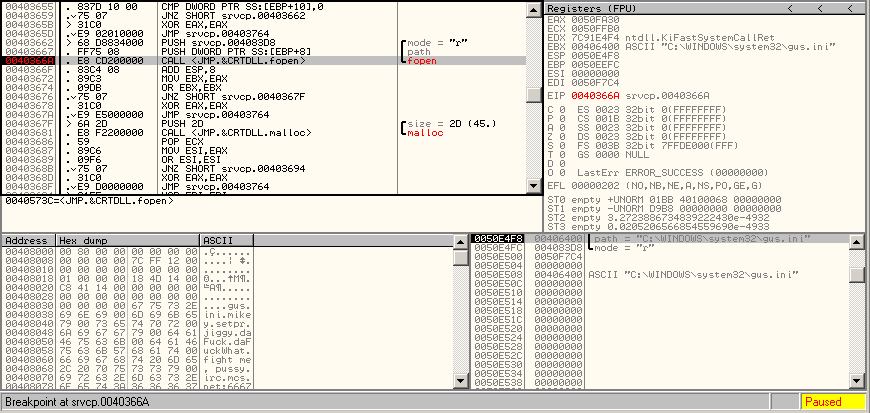This screenshot has height=413, width=870.
Task: Click the rightmost arrow in Registers header
Action: tap(848, 8)
